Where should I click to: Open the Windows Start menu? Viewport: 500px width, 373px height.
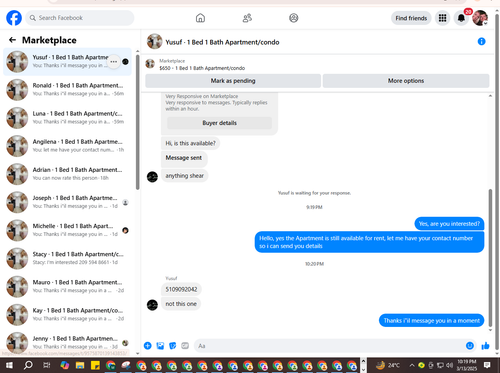9,365
